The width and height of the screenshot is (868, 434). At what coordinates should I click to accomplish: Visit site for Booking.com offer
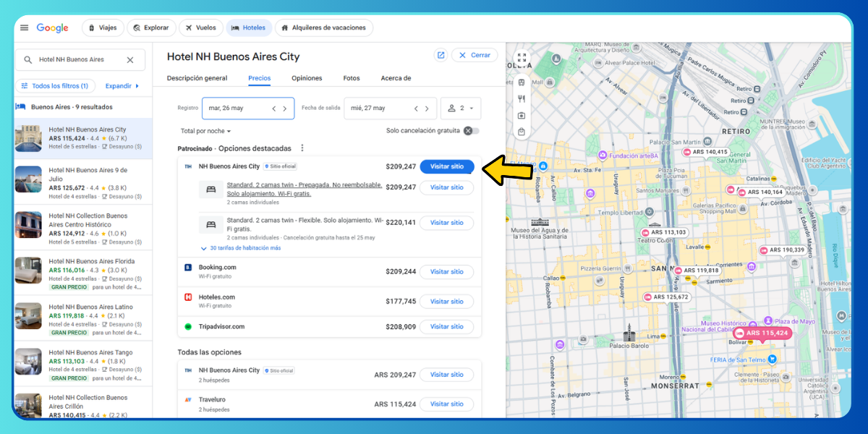447,272
